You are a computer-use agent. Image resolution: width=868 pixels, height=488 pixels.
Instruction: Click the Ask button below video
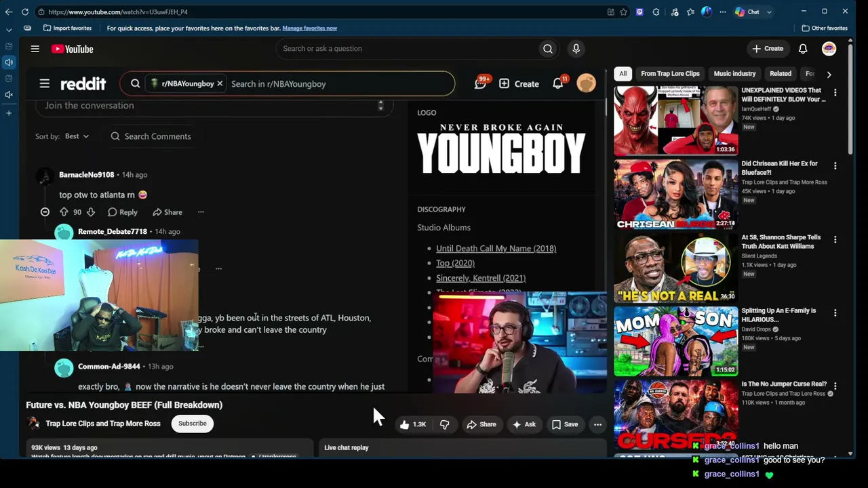pyautogui.click(x=524, y=424)
